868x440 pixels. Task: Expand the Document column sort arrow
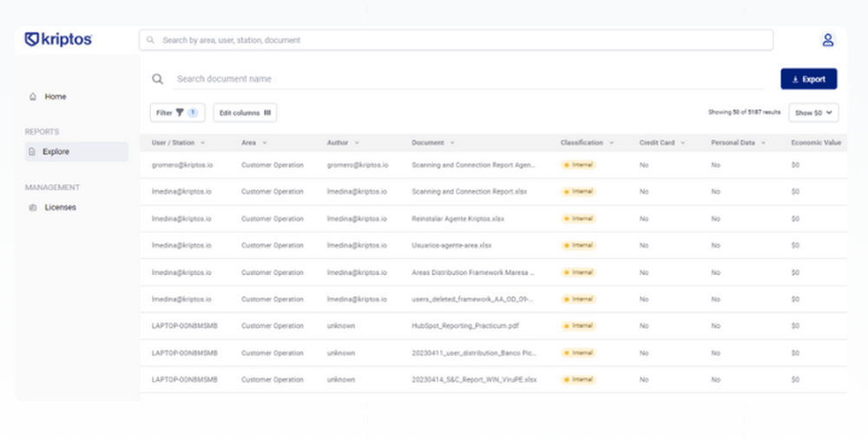452,143
